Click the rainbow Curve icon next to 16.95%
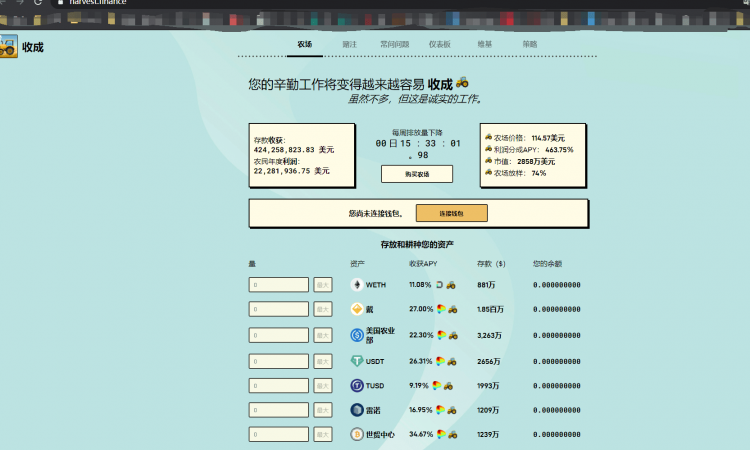 [441, 410]
